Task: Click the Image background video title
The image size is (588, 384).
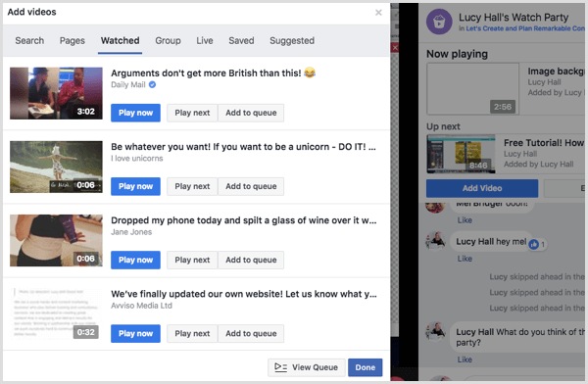Action: pyautogui.click(x=556, y=72)
